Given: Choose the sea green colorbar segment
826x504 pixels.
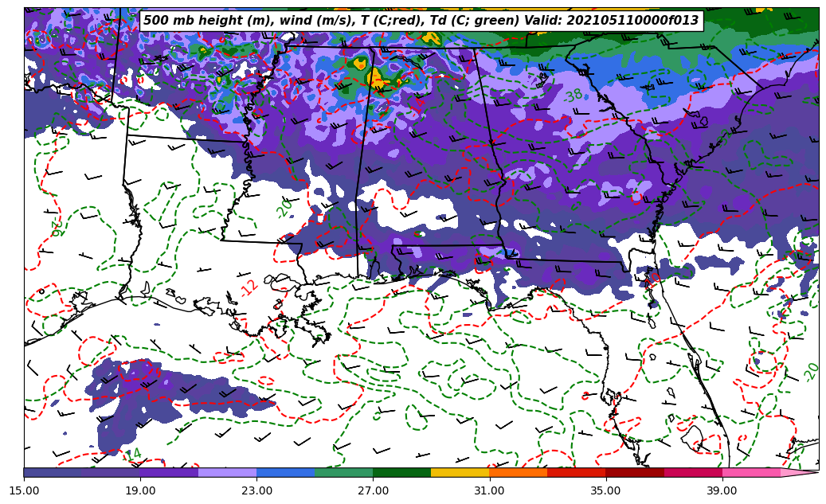Looking at the screenshot, I should [343, 472].
